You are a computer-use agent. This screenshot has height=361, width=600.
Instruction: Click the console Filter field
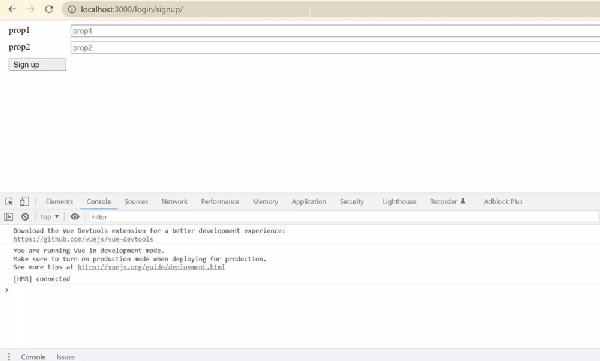[x=344, y=217]
